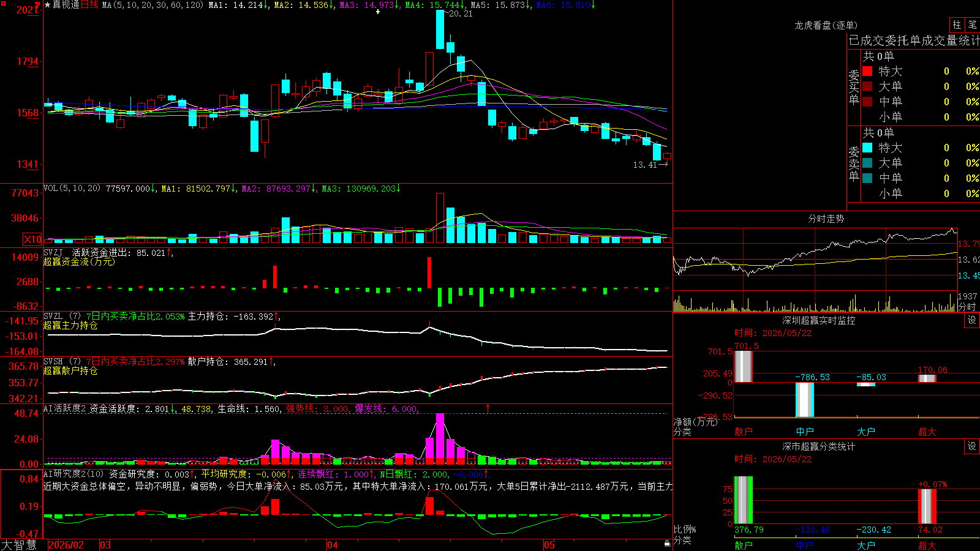Viewport: 980px width, 551px height.
Task: Click the teal 中单 swatch under 委卖单
Action: point(867,178)
